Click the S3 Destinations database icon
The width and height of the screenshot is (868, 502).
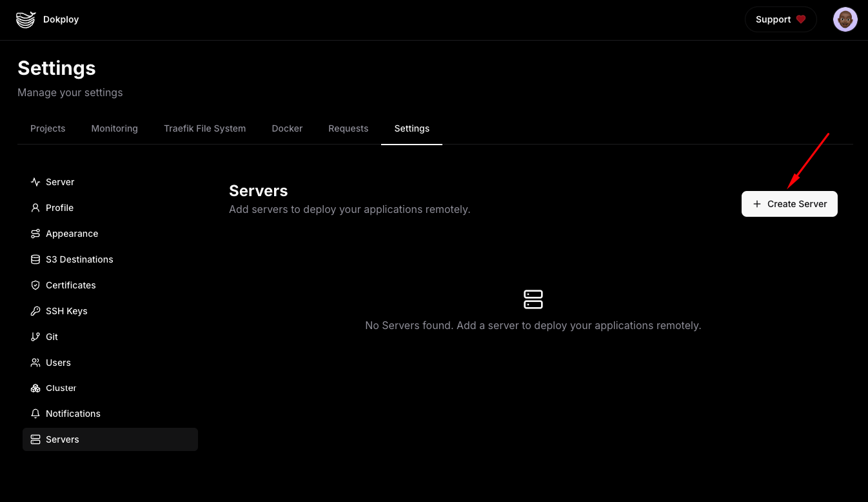coord(35,259)
